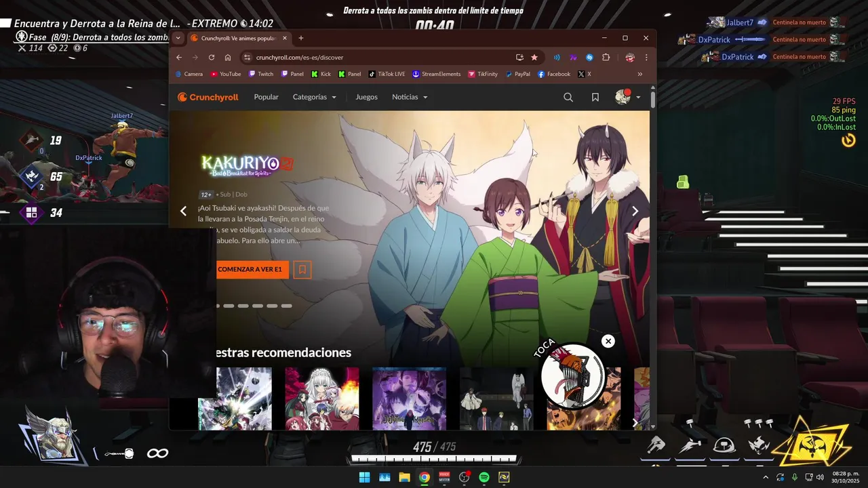Expand the Noticias dropdown menu
Screen dimensions: 868x488
click(x=410, y=97)
